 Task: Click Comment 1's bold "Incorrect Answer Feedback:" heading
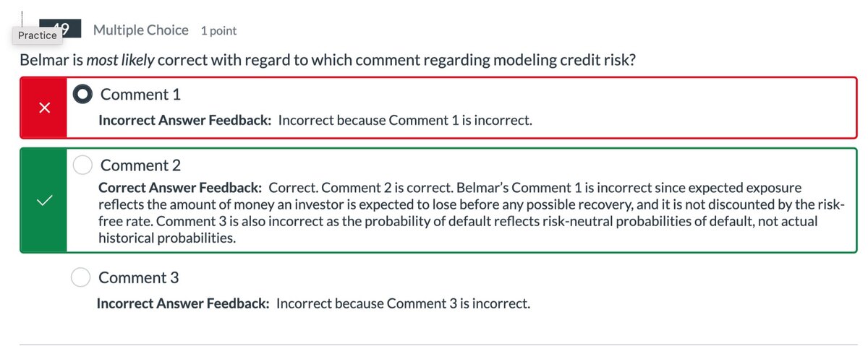click(184, 120)
